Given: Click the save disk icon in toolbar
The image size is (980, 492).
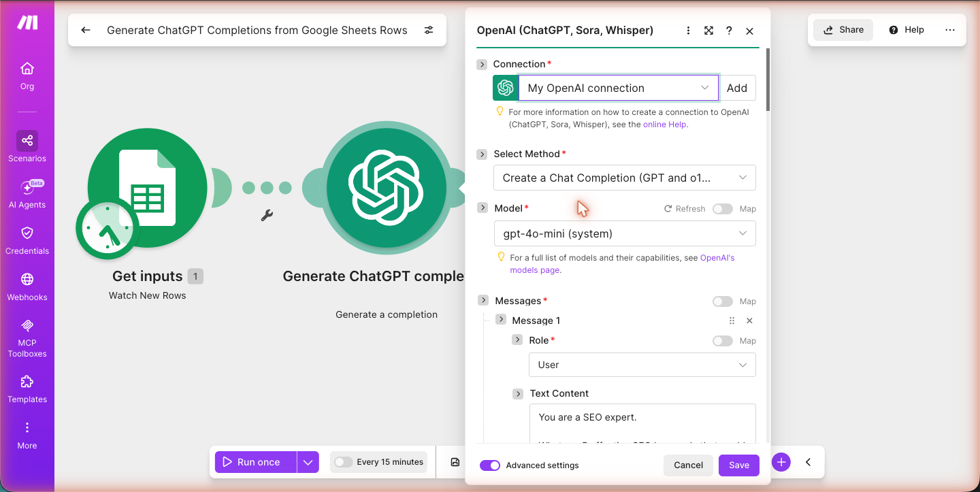Looking at the screenshot, I should pyautogui.click(x=455, y=462).
